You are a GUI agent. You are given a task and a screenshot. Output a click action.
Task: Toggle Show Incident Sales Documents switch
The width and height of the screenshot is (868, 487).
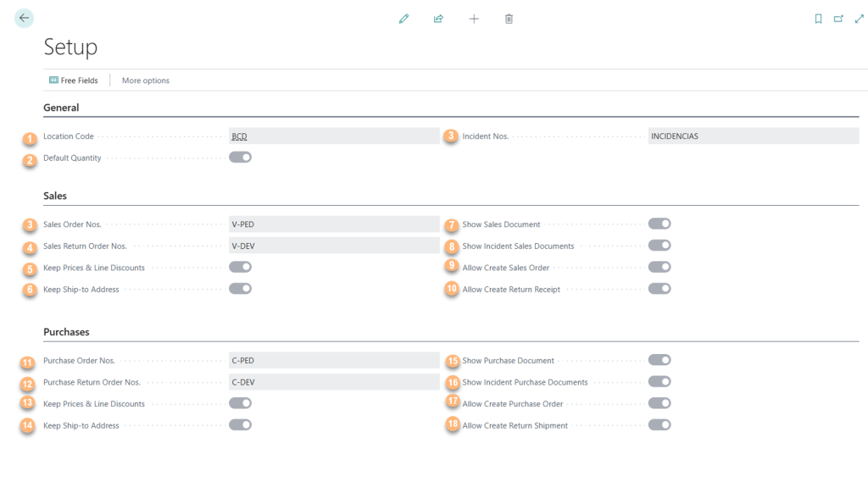[659, 245]
